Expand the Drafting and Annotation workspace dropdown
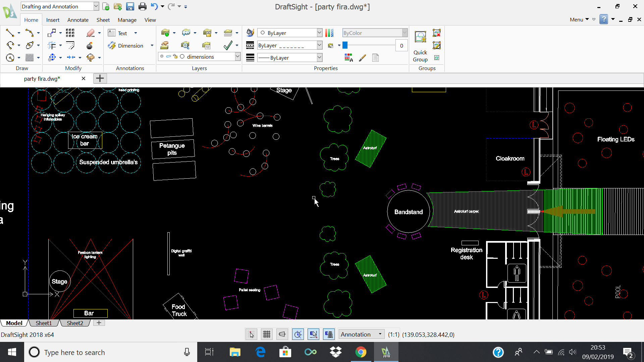The width and height of the screenshot is (644, 362). pyautogui.click(x=96, y=6)
